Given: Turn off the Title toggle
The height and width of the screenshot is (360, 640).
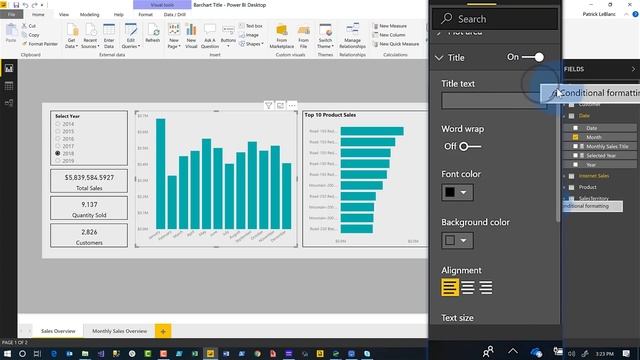Looking at the screenshot, I should tap(533, 57).
